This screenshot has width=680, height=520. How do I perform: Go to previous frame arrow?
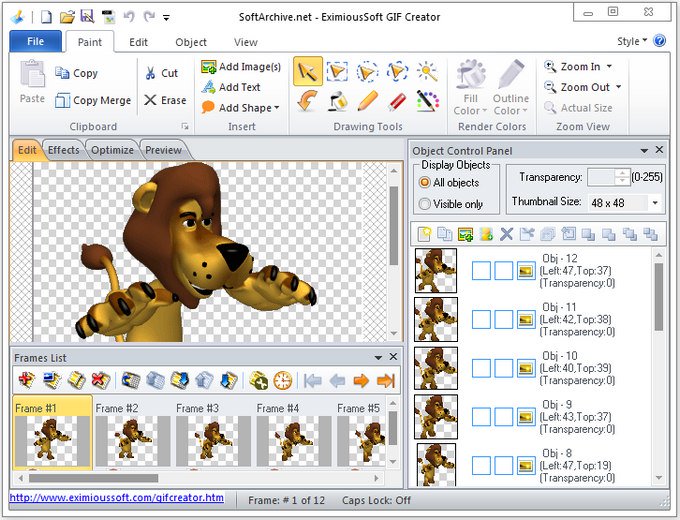tap(337, 381)
